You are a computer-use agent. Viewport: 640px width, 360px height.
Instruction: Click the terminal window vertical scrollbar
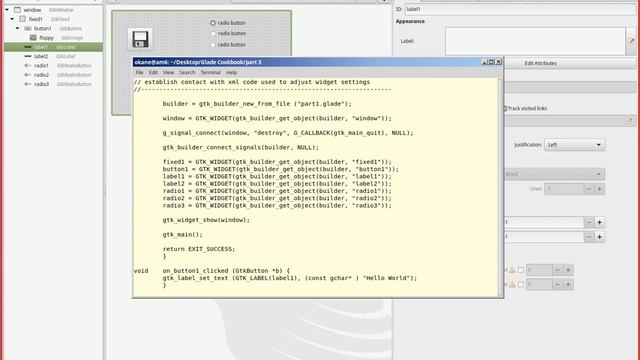500,187
